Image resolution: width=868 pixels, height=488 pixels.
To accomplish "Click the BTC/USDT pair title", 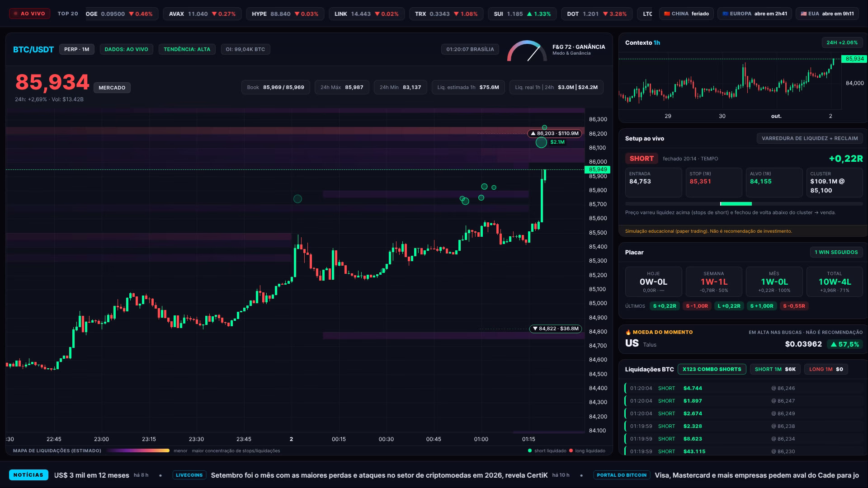I will click(x=33, y=49).
